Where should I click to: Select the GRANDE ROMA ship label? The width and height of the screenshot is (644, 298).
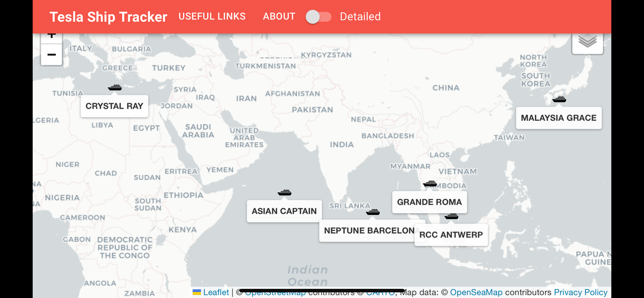[x=429, y=202]
